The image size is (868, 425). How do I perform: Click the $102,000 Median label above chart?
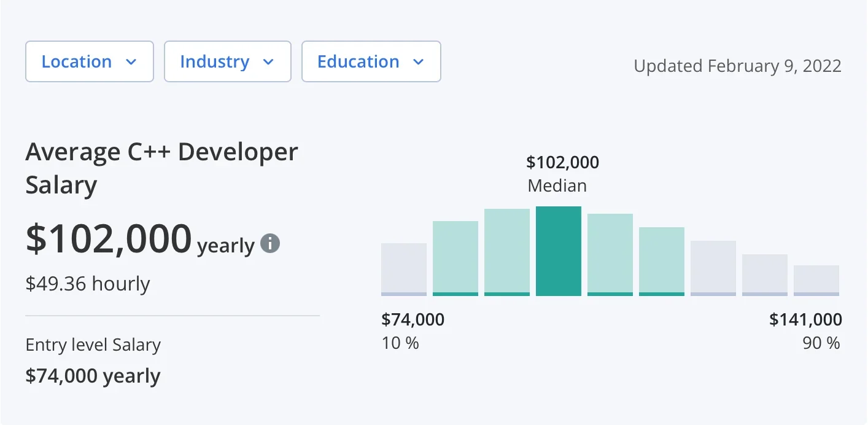click(x=562, y=174)
